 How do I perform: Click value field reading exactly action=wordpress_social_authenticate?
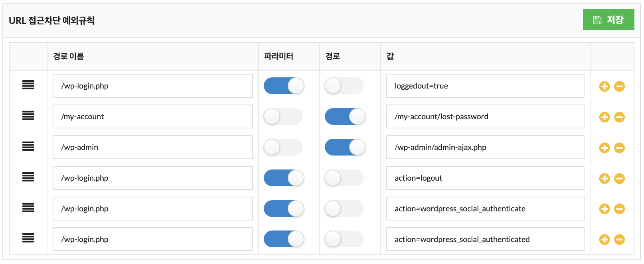point(485,209)
